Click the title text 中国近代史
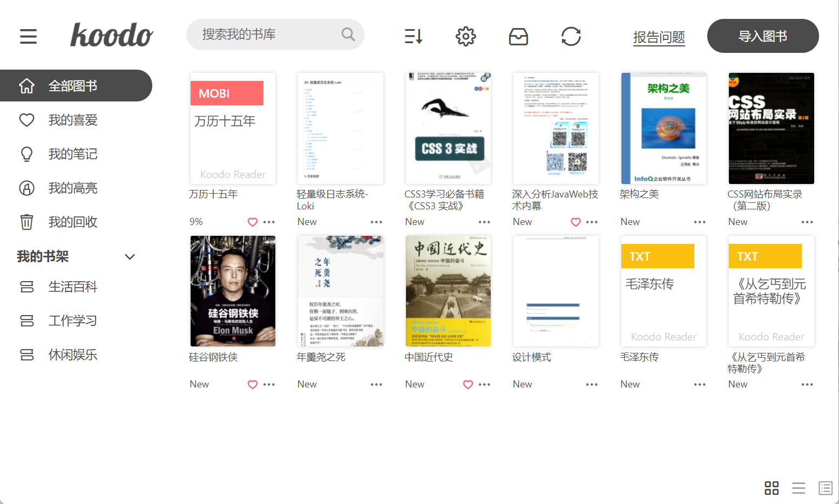Viewport: 839px width, 504px height. click(429, 357)
